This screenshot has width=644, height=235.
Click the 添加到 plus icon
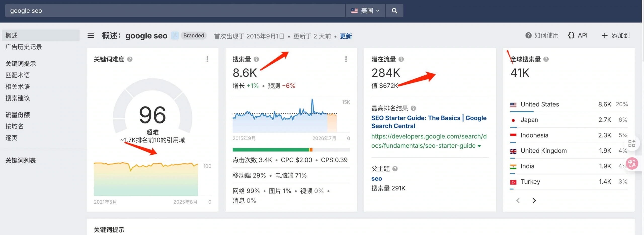coord(605,35)
